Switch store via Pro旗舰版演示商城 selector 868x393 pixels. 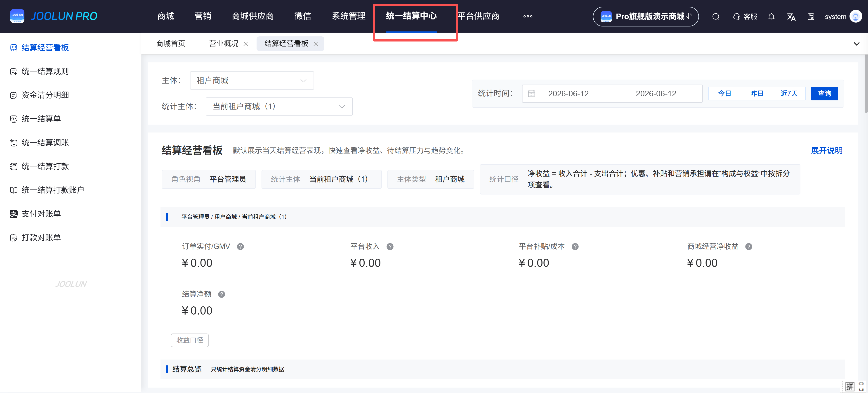646,17
